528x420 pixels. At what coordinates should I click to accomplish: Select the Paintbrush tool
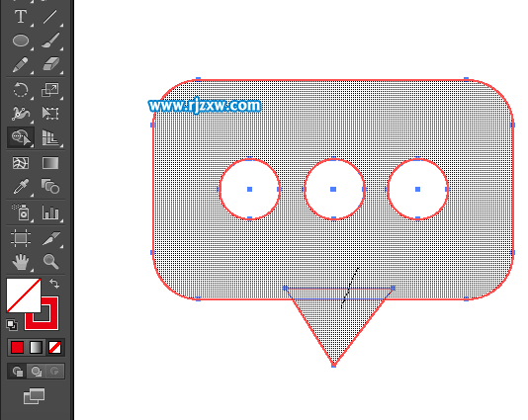(x=50, y=41)
